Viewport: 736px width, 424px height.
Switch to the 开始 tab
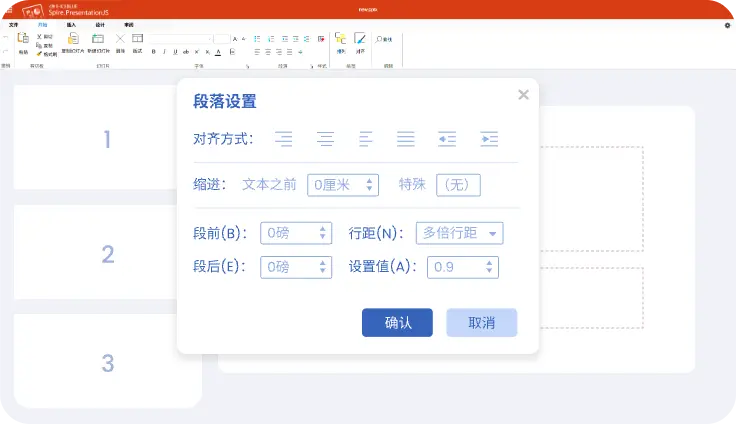pyautogui.click(x=42, y=25)
